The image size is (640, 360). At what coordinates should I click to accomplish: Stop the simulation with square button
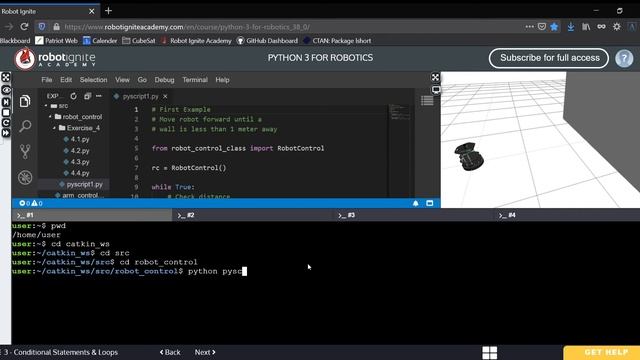(6, 112)
